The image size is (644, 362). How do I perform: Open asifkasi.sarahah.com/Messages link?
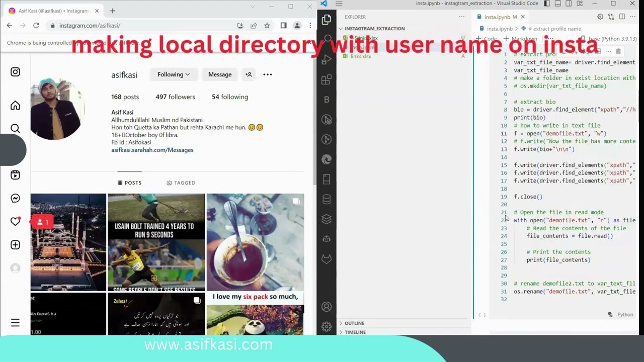click(x=152, y=150)
